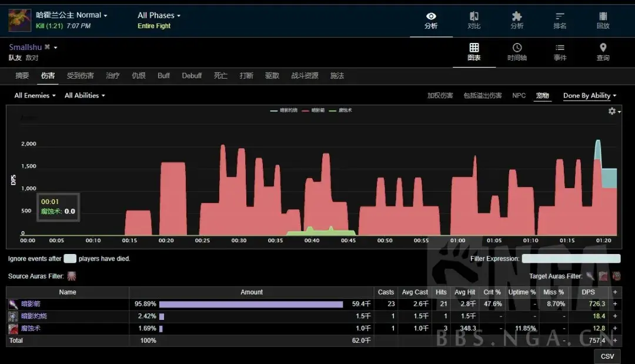Switch to the 治疗 tab
The width and height of the screenshot is (635, 364).
tap(113, 76)
